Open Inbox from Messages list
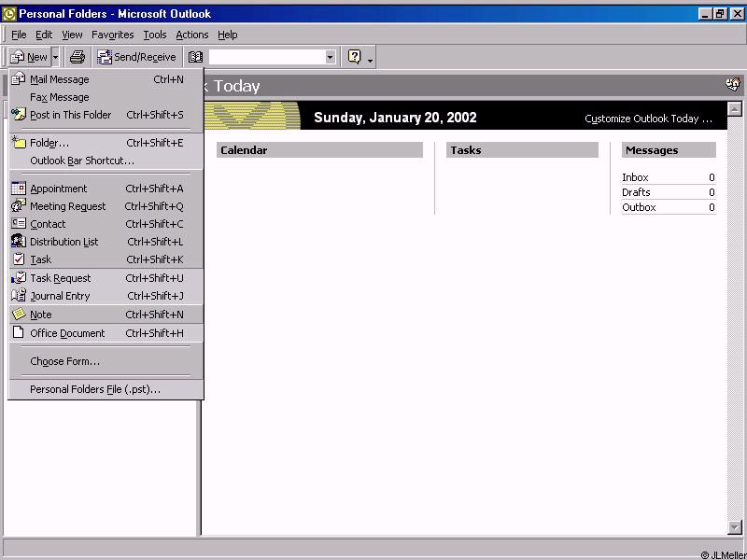 (x=635, y=177)
